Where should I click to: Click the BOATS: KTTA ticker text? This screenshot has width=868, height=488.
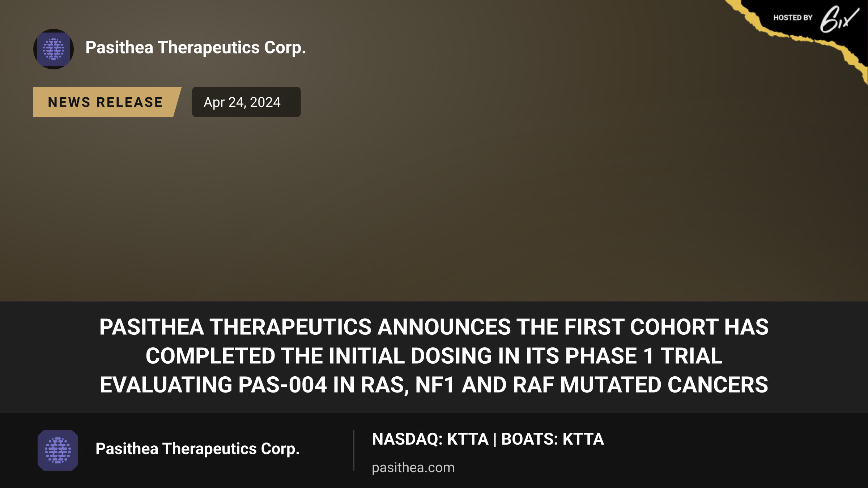click(553, 439)
